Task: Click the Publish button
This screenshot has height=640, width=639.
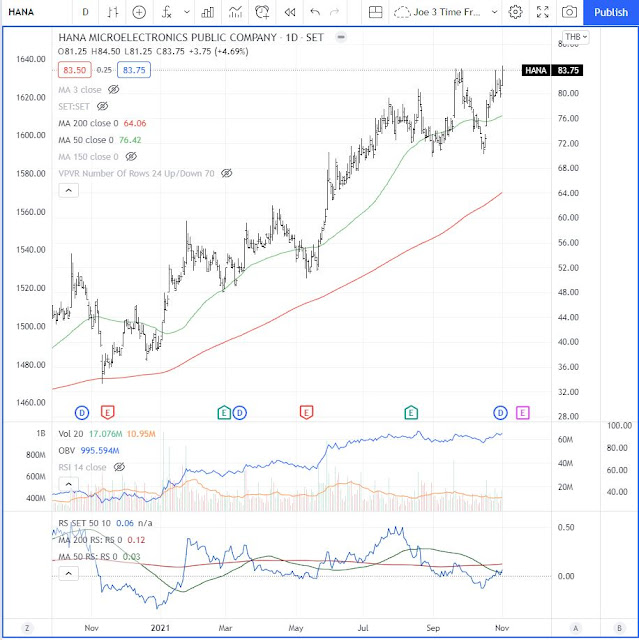Action: point(611,12)
